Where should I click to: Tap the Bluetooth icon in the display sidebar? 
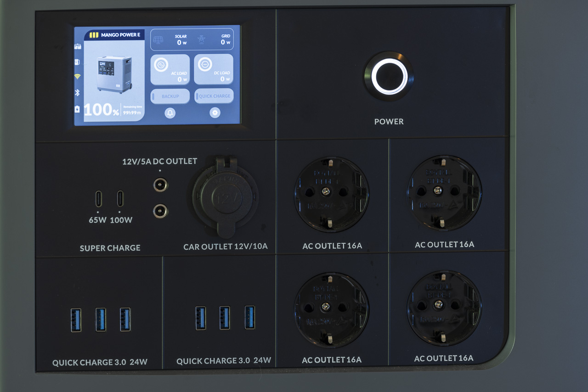[x=77, y=92]
